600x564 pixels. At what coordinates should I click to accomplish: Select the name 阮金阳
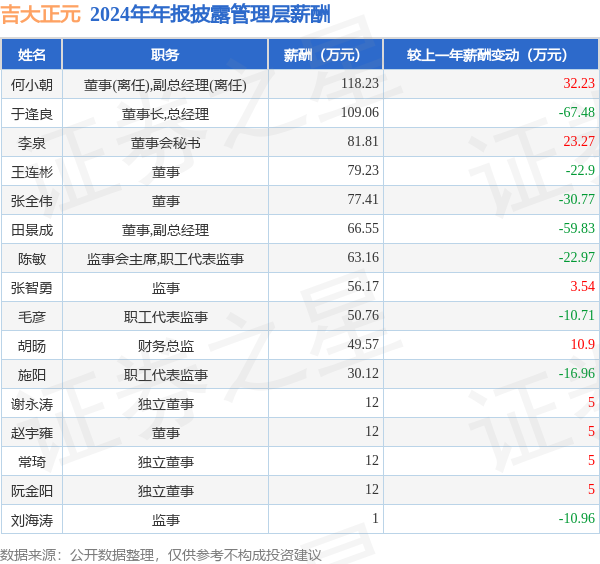tap(32, 491)
